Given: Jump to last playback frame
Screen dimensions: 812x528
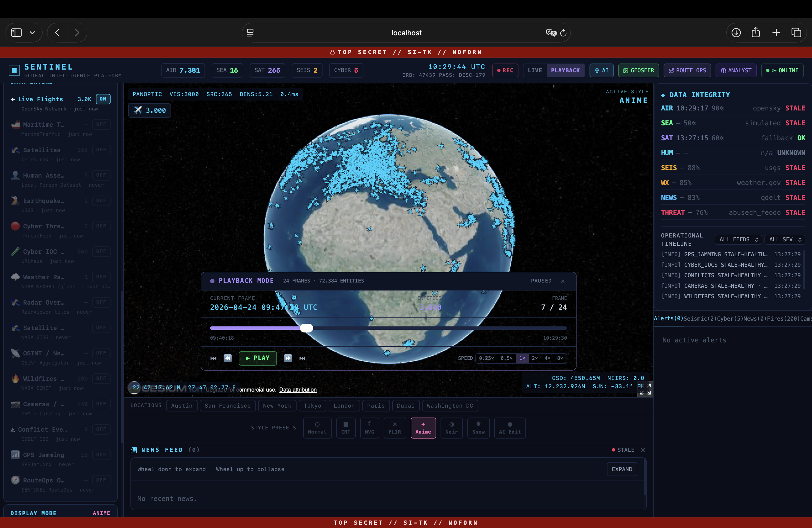Looking at the screenshot, I should tap(302, 358).
